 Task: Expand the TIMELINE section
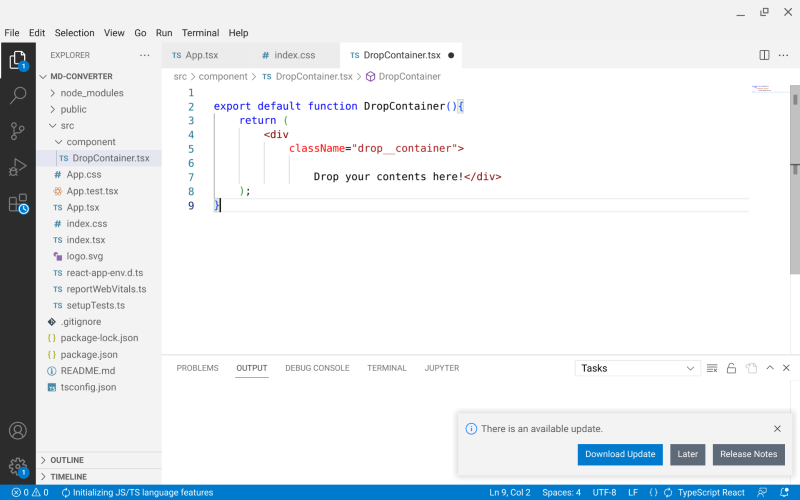tap(99, 477)
